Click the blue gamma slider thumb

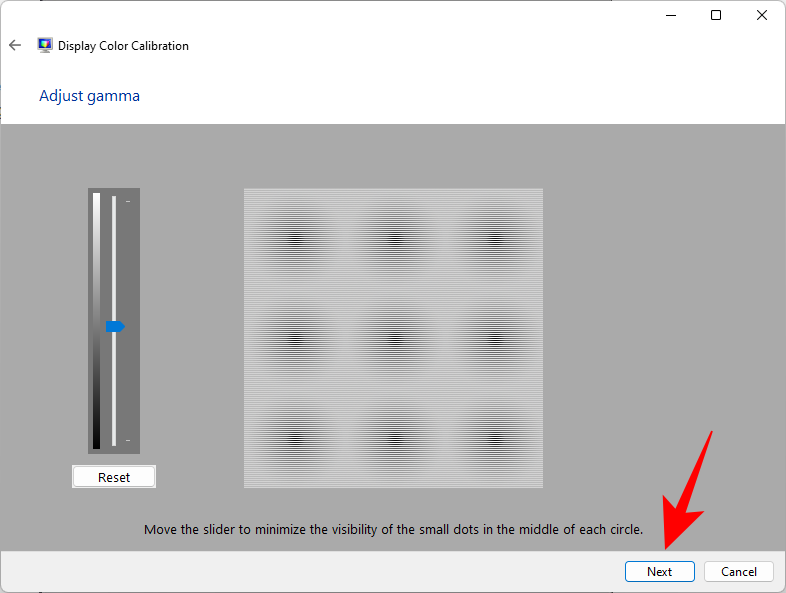point(115,327)
